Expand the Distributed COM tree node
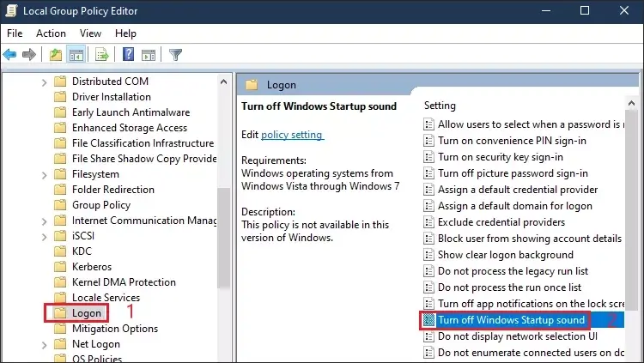The width and height of the screenshot is (644, 363). tap(44, 82)
